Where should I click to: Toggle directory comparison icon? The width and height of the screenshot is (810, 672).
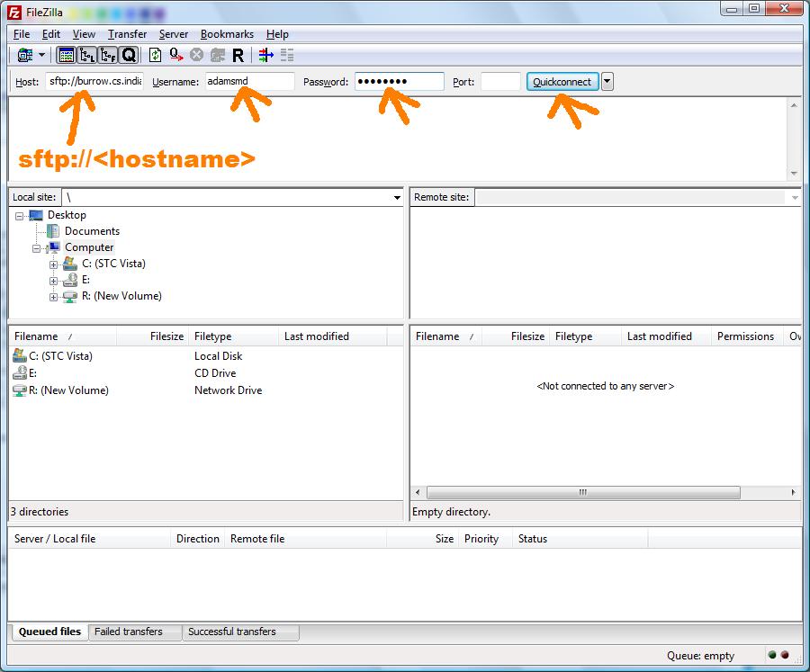pos(287,55)
